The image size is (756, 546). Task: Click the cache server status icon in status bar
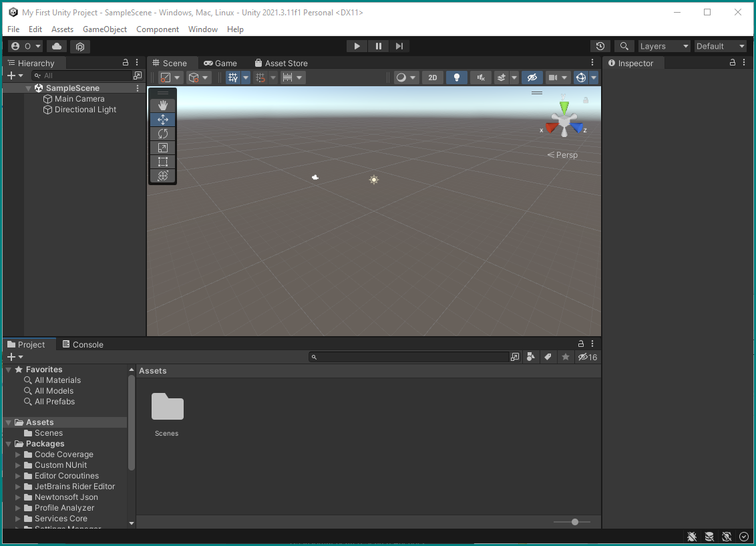coord(709,537)
